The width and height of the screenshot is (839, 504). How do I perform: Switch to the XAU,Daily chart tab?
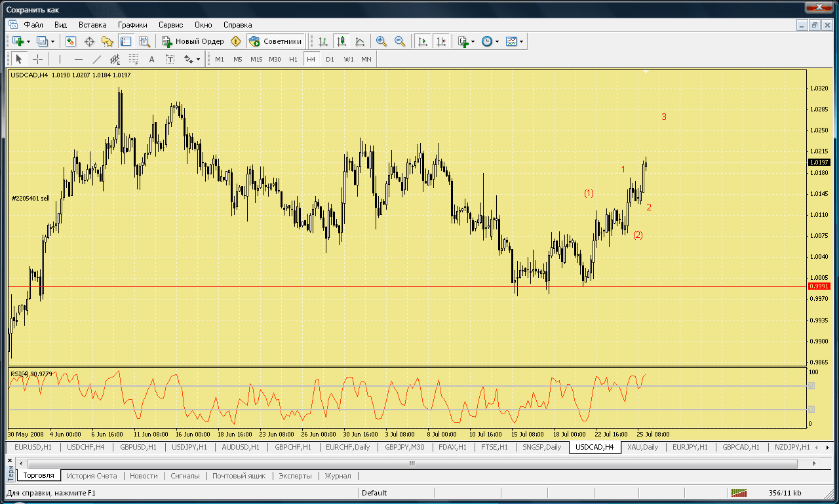click(x=642, y=447)
